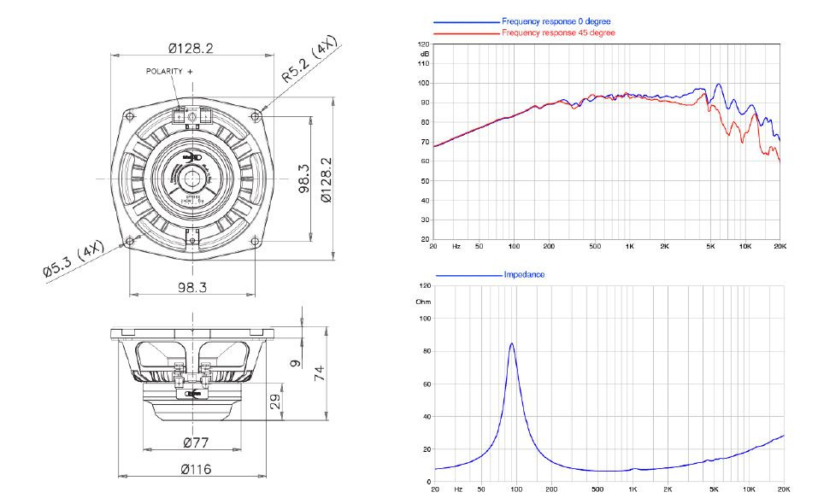Click the impedance curve peak near 100 Hz

pos(512,344)
